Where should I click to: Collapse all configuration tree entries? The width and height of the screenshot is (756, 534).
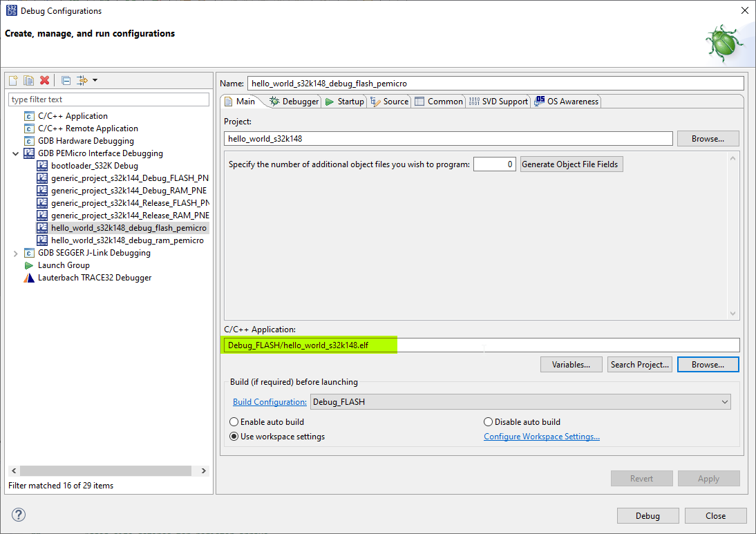point(65,80)
